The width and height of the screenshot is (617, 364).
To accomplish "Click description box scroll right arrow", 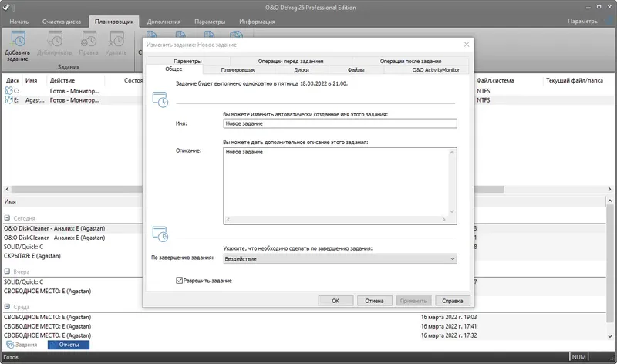I will pyautogui.click(x=444, y=220).
